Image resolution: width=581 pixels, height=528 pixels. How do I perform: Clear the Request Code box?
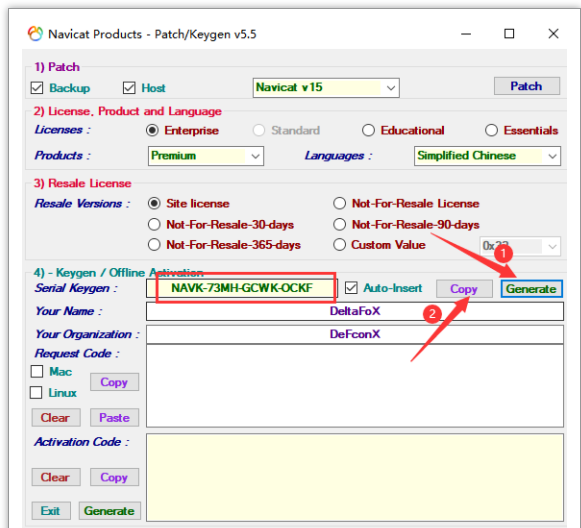point(56,418)
